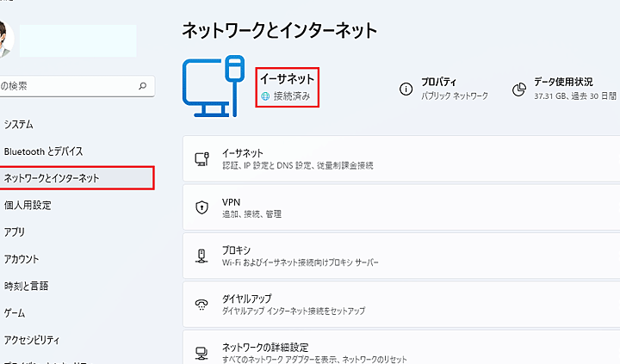620x364 pixels.
Task: Select ネットワークとインターネット in sidebar
Action: coord(52,178)
